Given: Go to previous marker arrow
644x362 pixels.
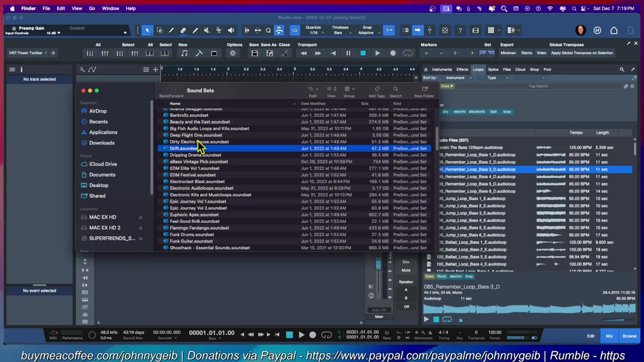Looking at the screenshot, I should pyautogui.click(x=456, y=53).
